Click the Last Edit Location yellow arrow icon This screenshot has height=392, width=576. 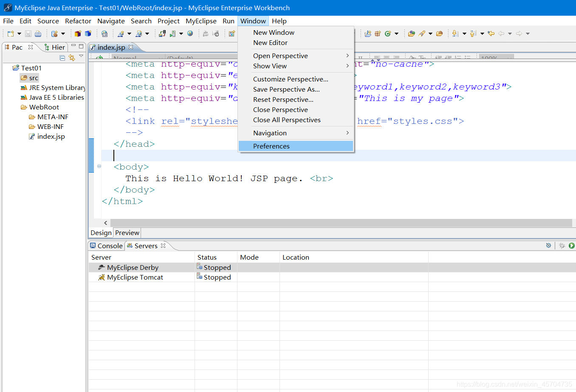tap(491, 34)
